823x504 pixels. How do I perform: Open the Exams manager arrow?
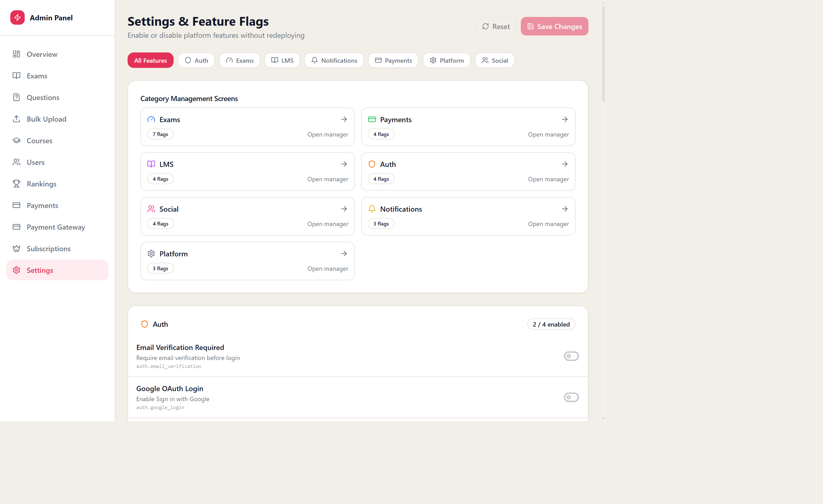pos(344,119)
